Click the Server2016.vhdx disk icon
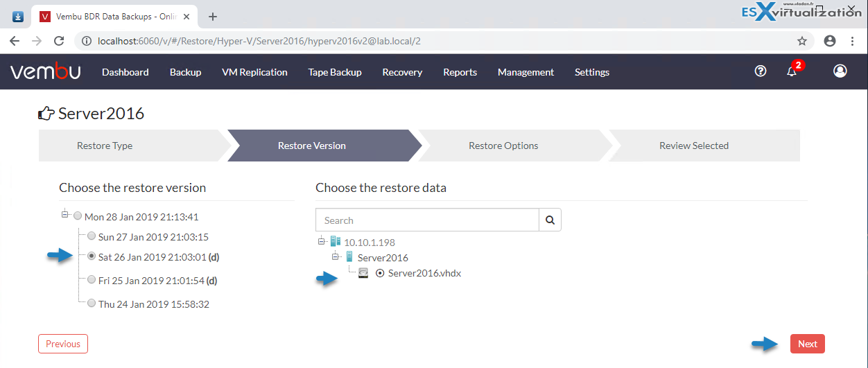Image resolution: width=868 pixels, height=368 pixels. click(x=363, y=273)
